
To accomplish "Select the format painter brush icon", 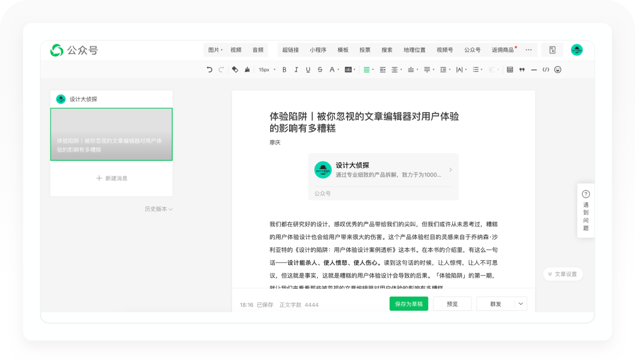I will coord(247,70).
